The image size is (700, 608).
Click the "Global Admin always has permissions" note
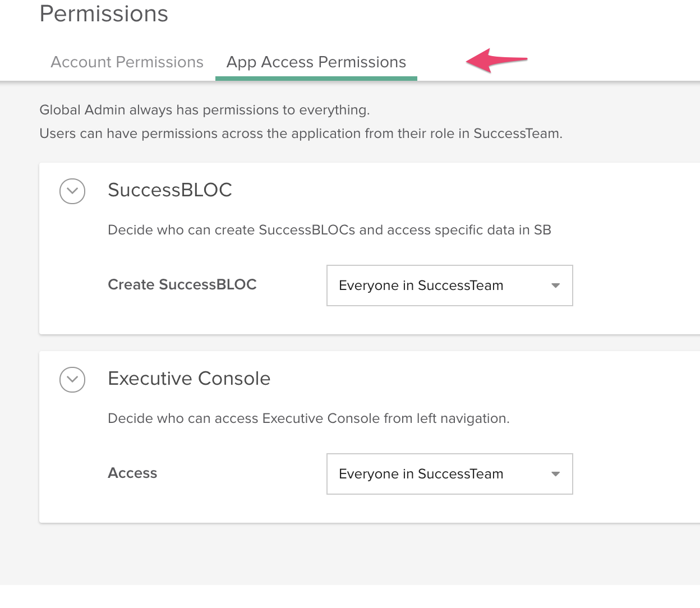(x=205, y=110)
